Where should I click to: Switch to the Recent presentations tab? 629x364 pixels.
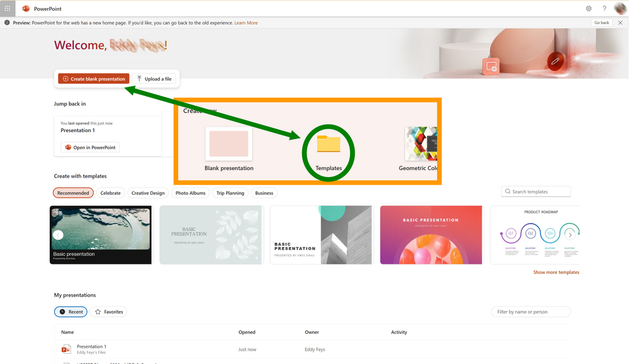pyautogui.click(x=71, y=312)
